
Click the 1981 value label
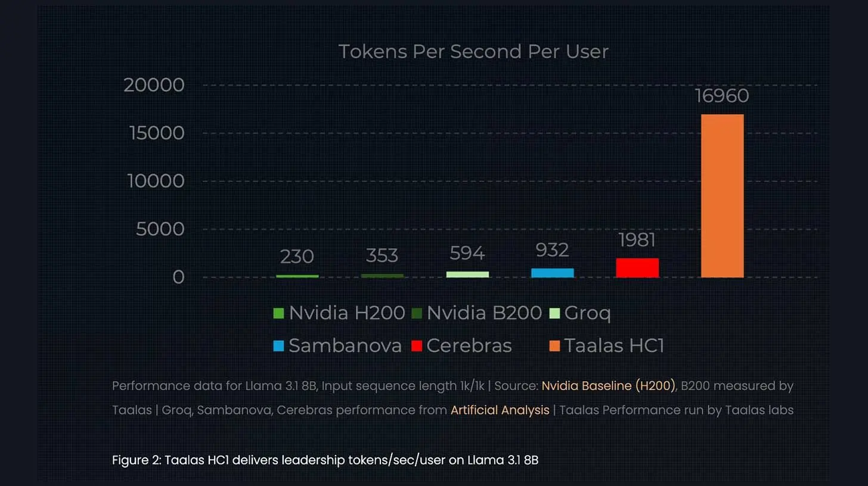click(x=637, y=240)
